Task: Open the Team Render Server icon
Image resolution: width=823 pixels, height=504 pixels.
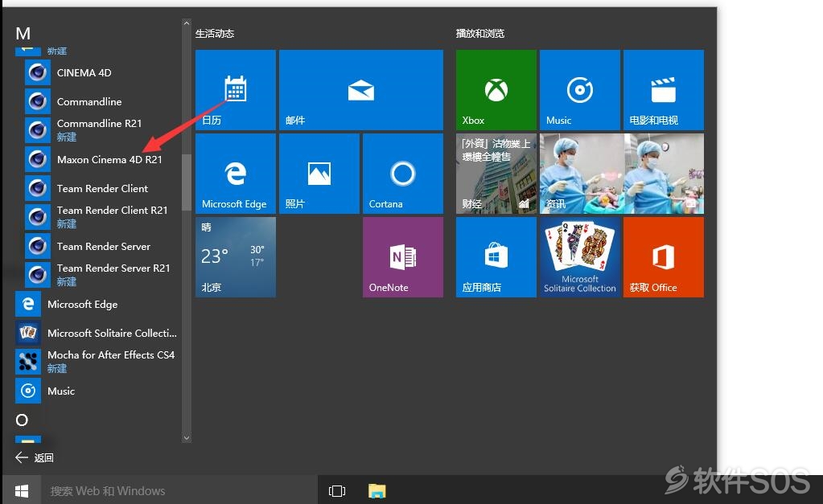Action: [38, 246]
